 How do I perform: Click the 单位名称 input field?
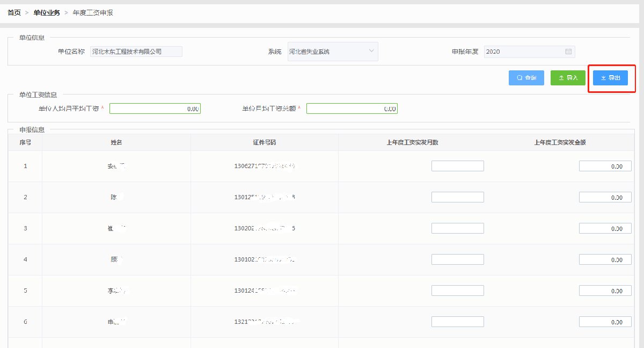pos(136,52)
